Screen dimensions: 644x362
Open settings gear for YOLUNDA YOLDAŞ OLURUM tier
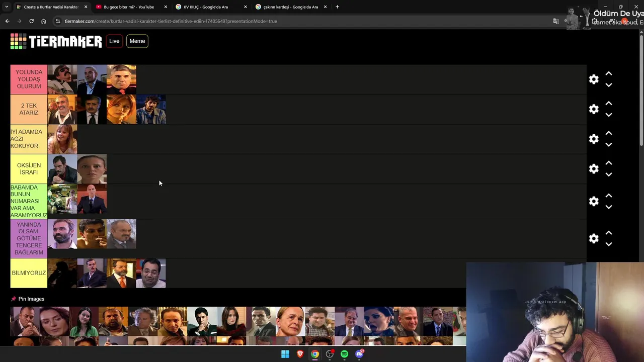click(594, 79)
